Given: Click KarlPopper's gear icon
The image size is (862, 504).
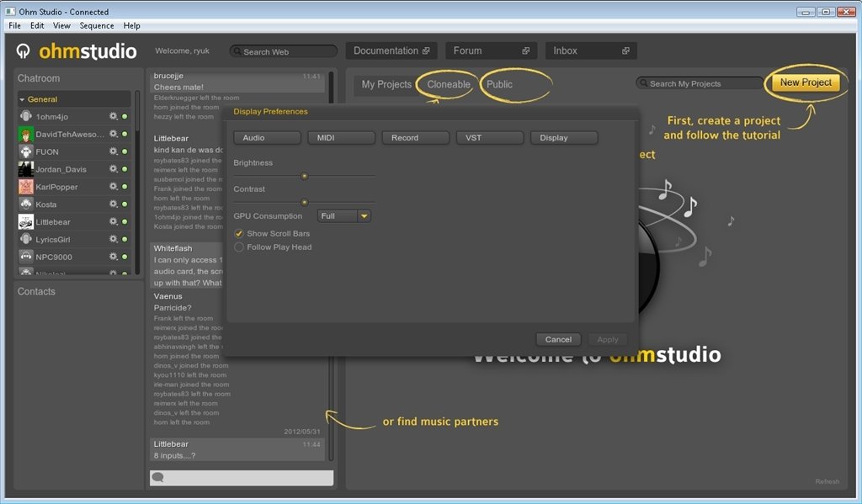Looking at the screenshot, I should click(114, 187).
